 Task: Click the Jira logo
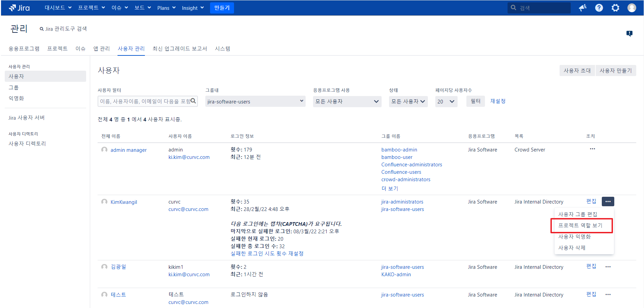(19, 8)
